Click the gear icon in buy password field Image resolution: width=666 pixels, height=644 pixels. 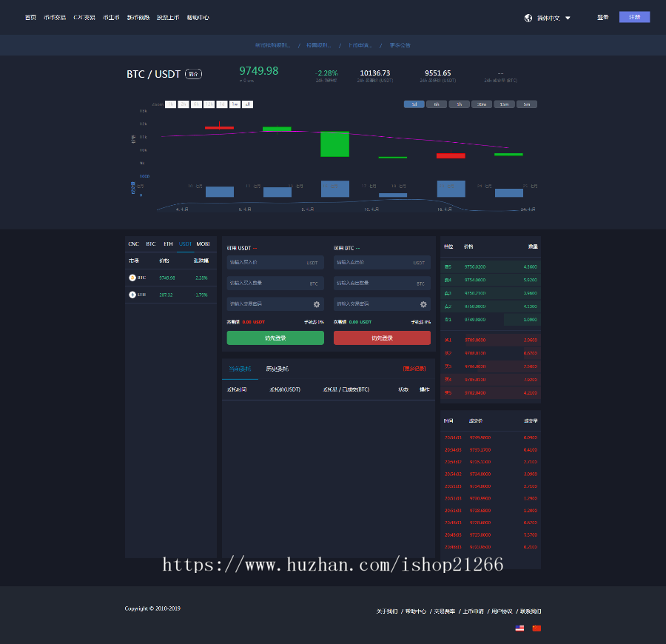point(317,304)
